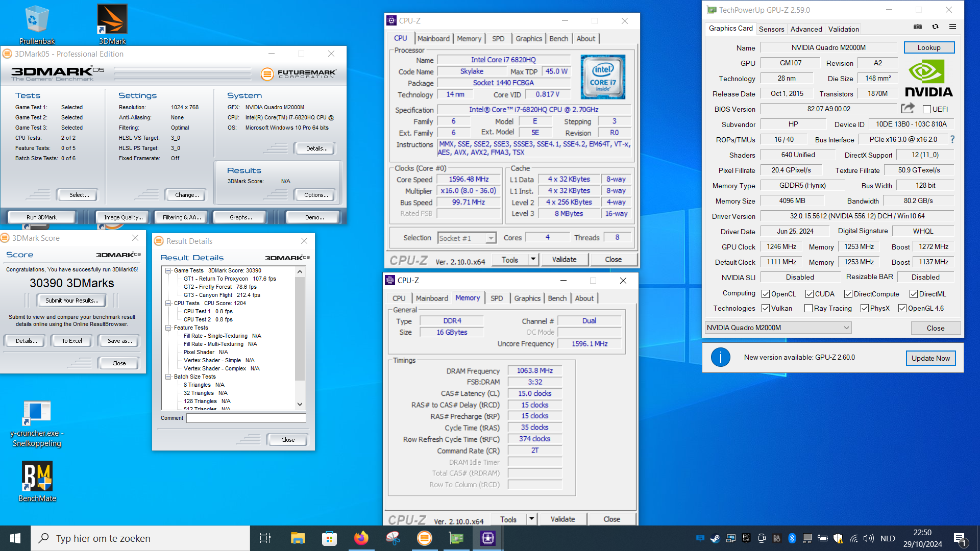Switch to Sensors tab in GPU-Z
980x551 pixels.
(x=771, y=29)
